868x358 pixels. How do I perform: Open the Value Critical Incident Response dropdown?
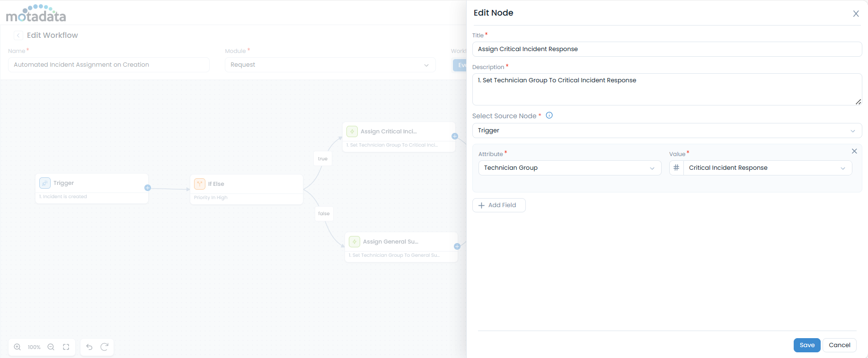tap(767, 168)
